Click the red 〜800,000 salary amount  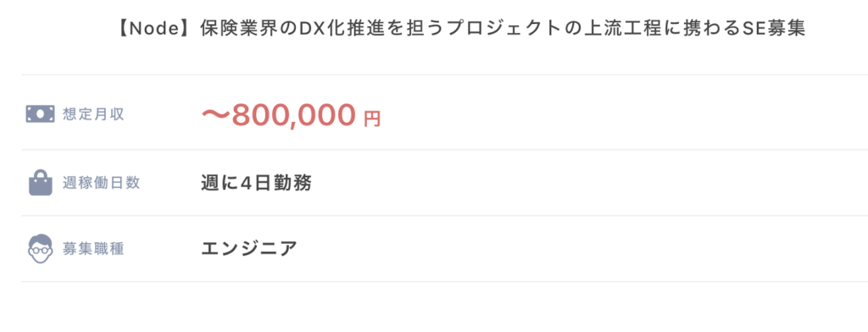coord(278,115)
